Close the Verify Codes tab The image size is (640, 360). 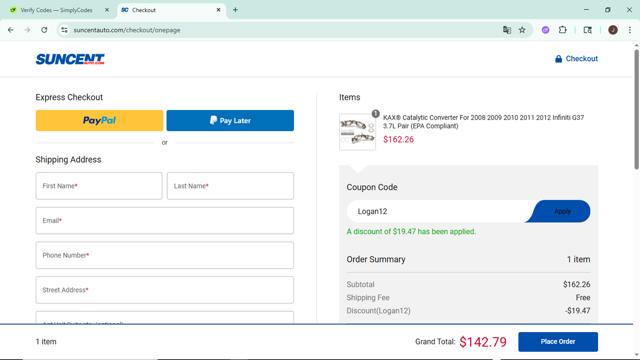point(107,10)
